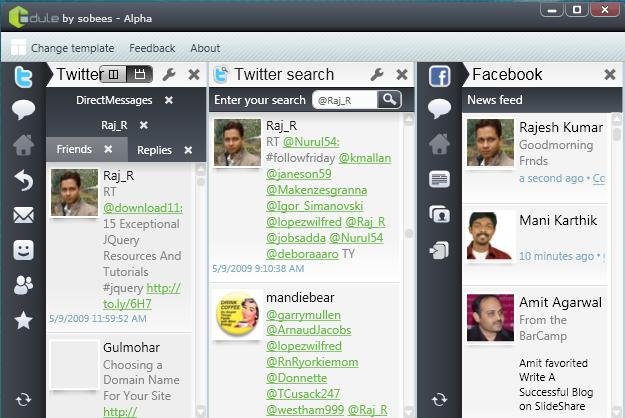This screenshot has height=418, width=625.
Task: Click the @janeson59 mention link
Action: 299,174
